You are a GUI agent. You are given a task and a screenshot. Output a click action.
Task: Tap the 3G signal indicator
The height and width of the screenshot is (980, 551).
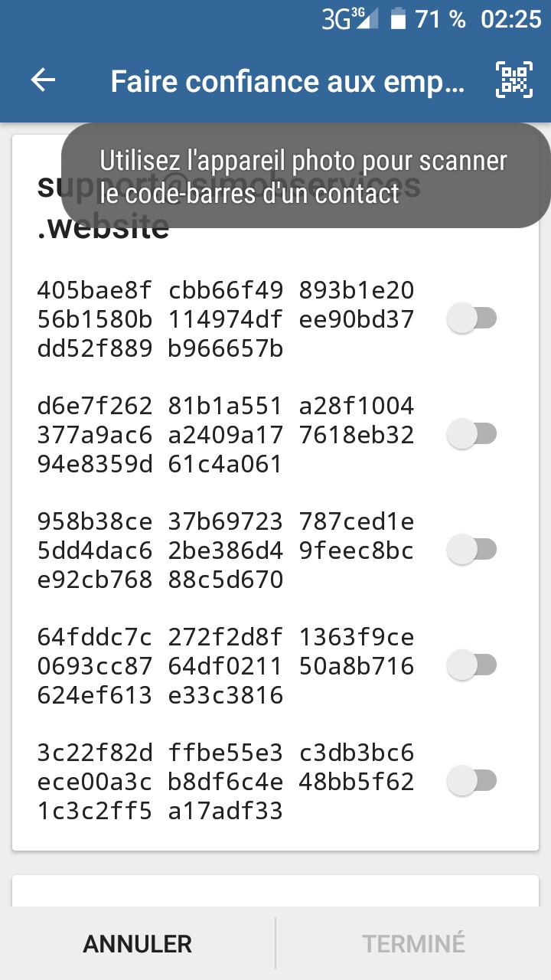click(x=350, y=19)
